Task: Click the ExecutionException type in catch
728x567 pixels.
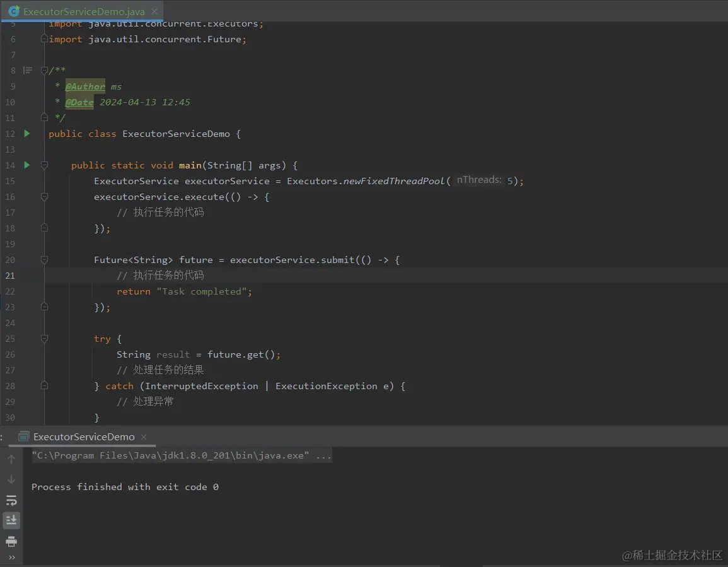Action: (x=326, y=386)
